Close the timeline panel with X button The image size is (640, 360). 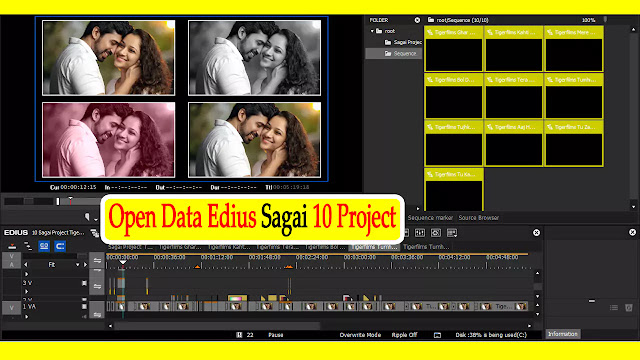tap(536, 233)
